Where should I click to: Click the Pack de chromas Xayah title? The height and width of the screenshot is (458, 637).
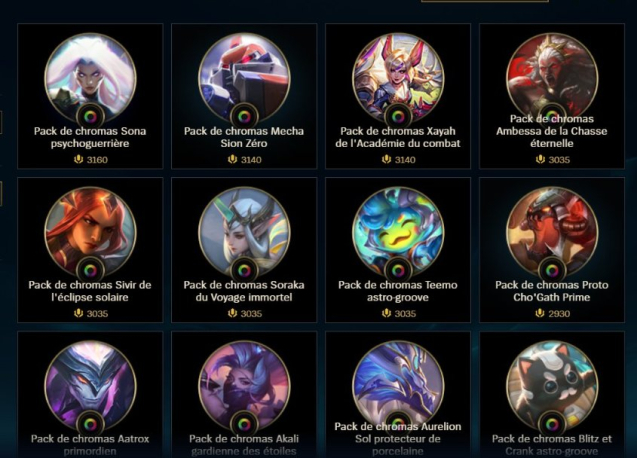(x=398, y=137)
